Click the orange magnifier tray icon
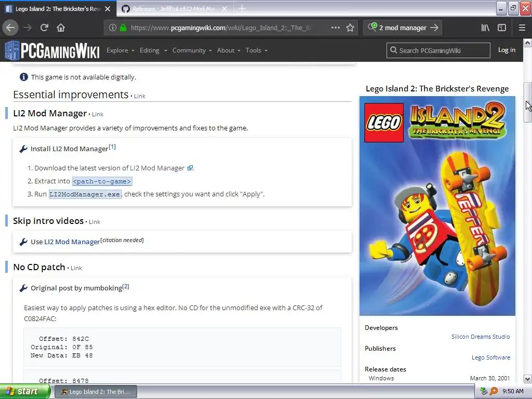This screenshot has height=399, width=532. pyautogui.click(x=494, y=391)
